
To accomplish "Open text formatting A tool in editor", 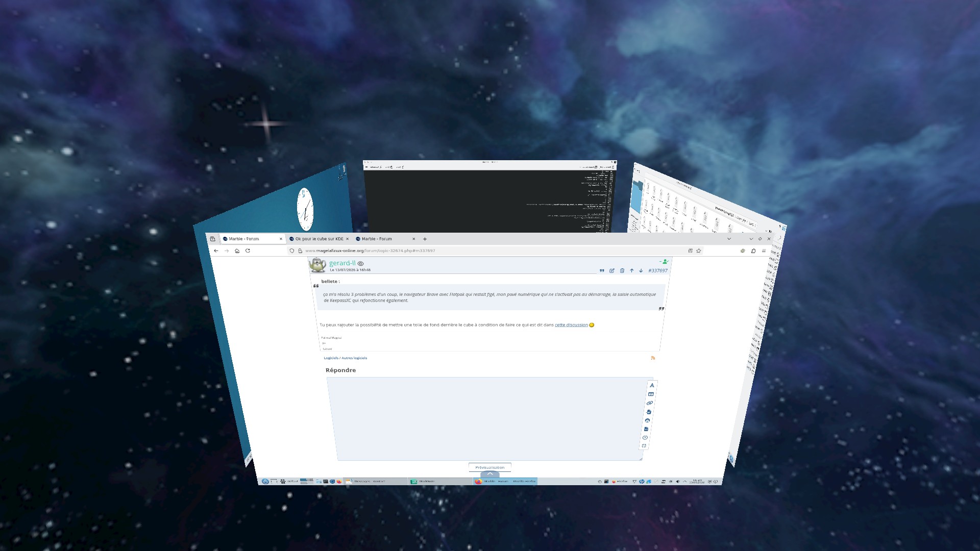I will click(652, 385).
